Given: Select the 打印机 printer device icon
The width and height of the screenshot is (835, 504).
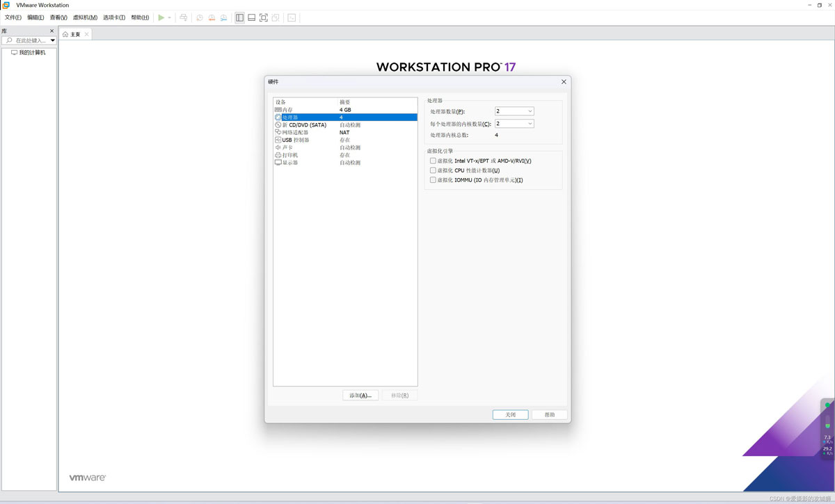Looking at the screenshot, I should [278, 155].
